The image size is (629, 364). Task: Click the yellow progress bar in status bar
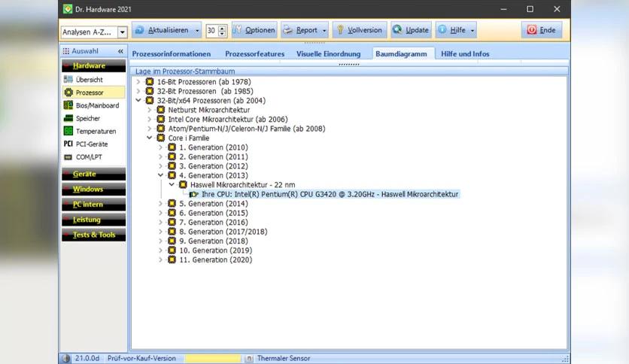[213, 359]
